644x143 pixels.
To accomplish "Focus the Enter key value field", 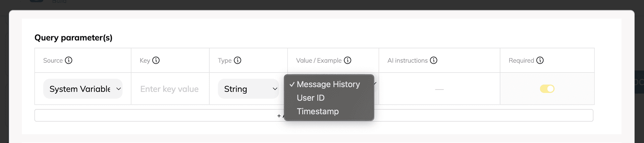I will coord(170,89).
